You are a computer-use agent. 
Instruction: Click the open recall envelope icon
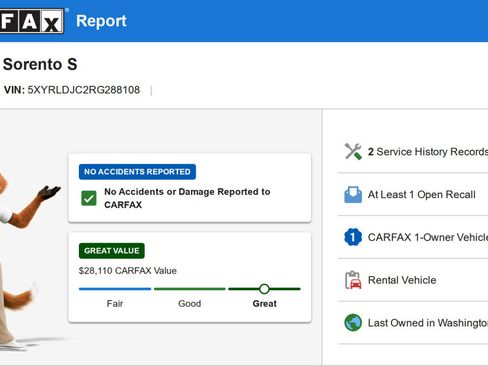click(x=353, y=194)
